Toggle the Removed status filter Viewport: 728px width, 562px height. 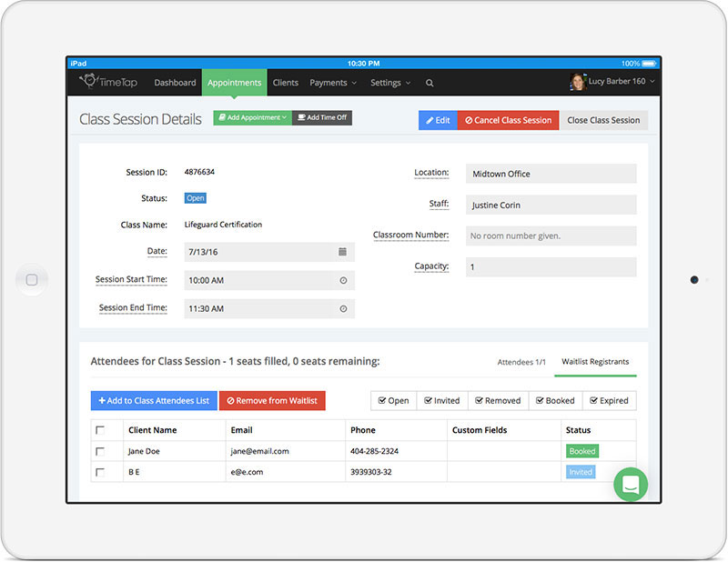[498, 400]
